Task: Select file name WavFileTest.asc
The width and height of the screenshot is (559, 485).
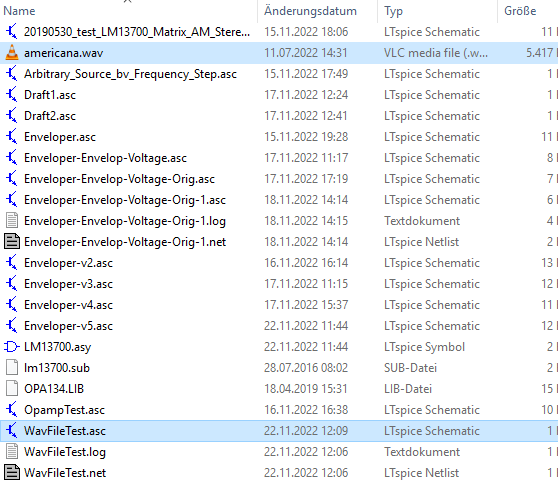Action: click(65, 431)
